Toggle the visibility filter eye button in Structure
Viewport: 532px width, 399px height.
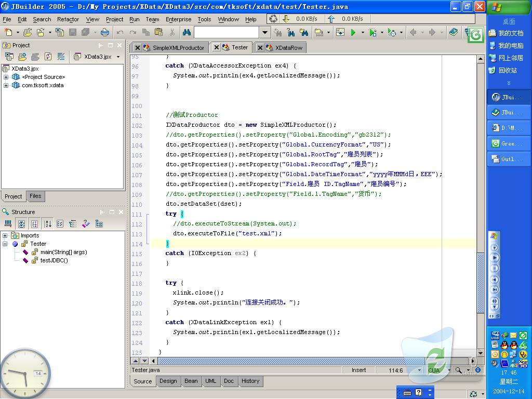pos(21,223)
